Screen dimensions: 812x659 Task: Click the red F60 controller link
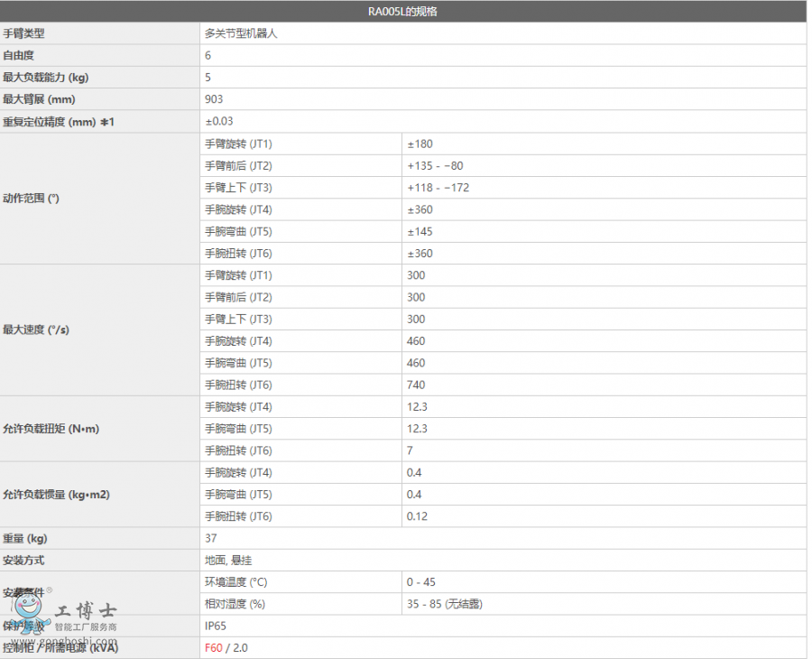[x=213, y=647]
